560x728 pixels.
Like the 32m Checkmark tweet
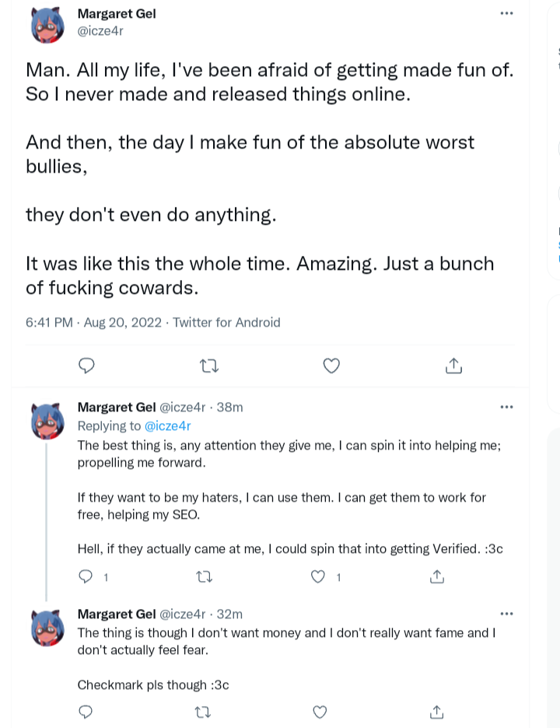tap(320, 712)
